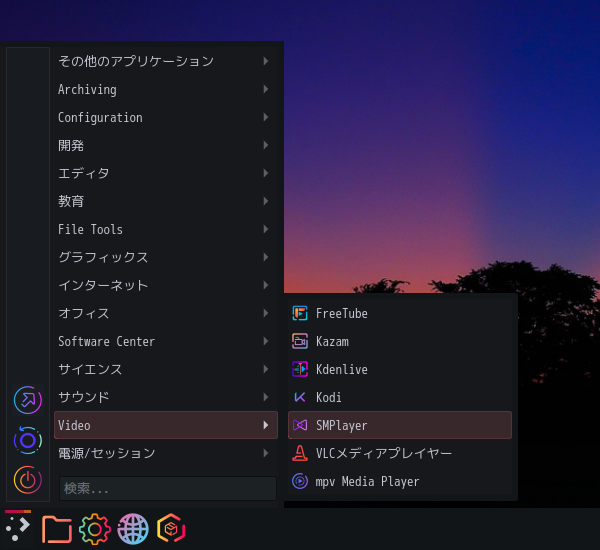
Task: Open the Software Center menu category
Action: (166, 341)
